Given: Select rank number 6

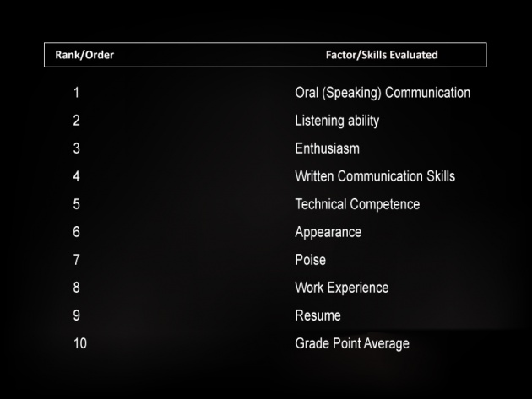Looking at the screenshot, I should (76, 232).
